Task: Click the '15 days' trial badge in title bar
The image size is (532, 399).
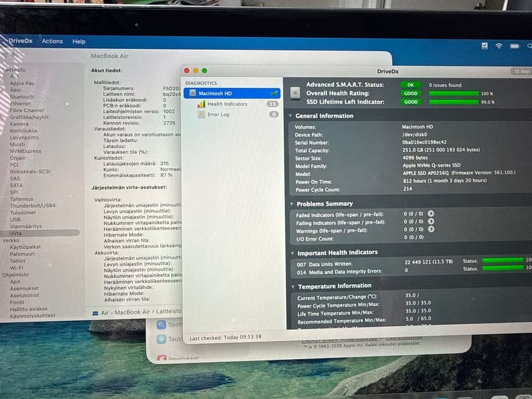Action: (x=521, y=71)
